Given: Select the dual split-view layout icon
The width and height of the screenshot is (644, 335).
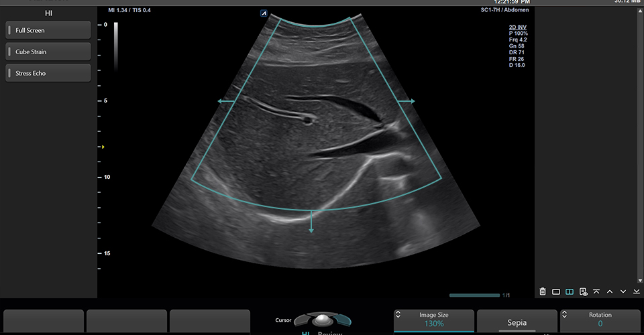Looking at the screenshot, I should pyautogui.click(x=570, y=291).
